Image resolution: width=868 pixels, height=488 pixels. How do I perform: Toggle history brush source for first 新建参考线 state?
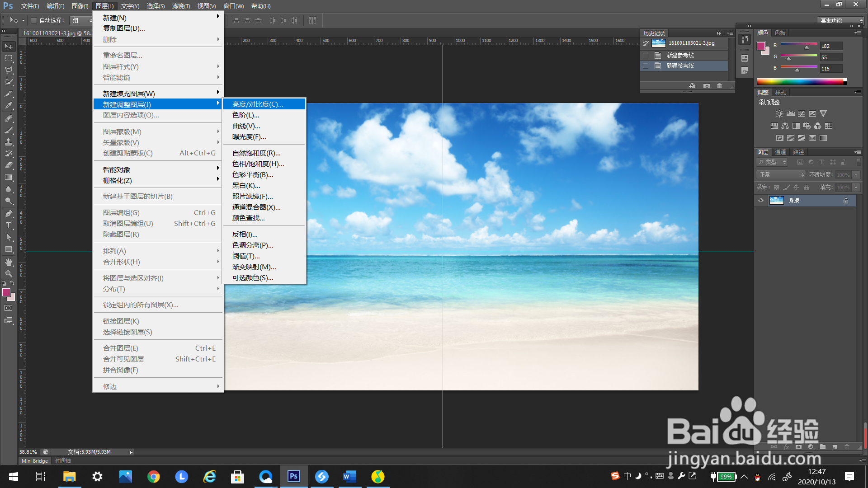click(646, 55)
